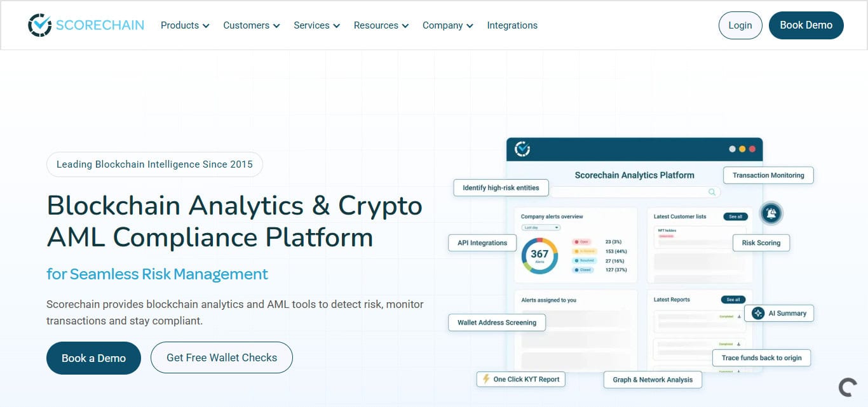Click the Trace funds back to origin label
The image size is (868, 407).
click(x=762, y=357)
